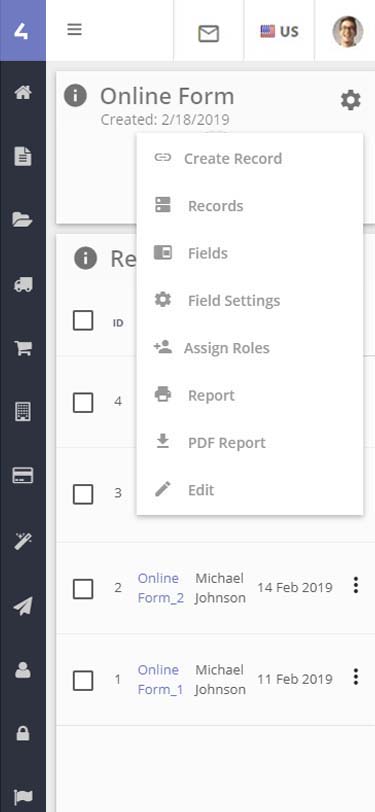Open the delivery truck icon in sidebar
Viewport: 375px width, 812px height.
pyautogui.click(x=23, y=284)
